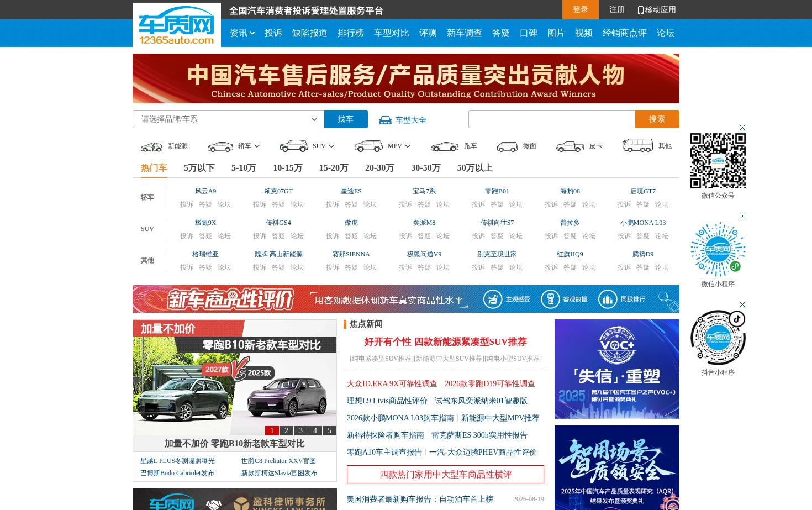Open the 风云A9 car link

tap(205, 191)
